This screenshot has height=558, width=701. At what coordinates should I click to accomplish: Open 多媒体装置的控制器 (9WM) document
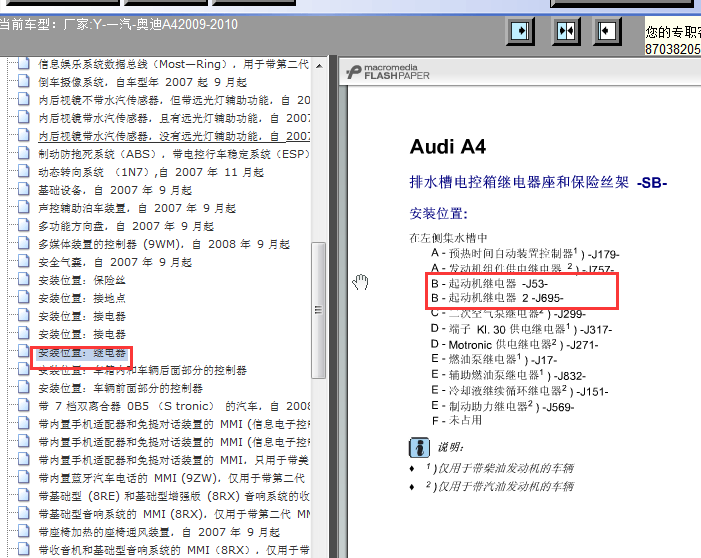coord(164,244)
